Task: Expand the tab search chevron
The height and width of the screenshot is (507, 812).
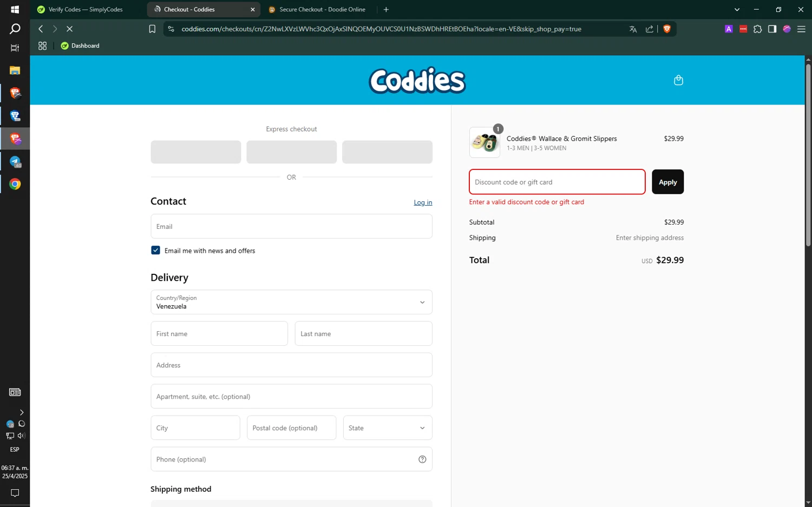Action: point(737,10)
